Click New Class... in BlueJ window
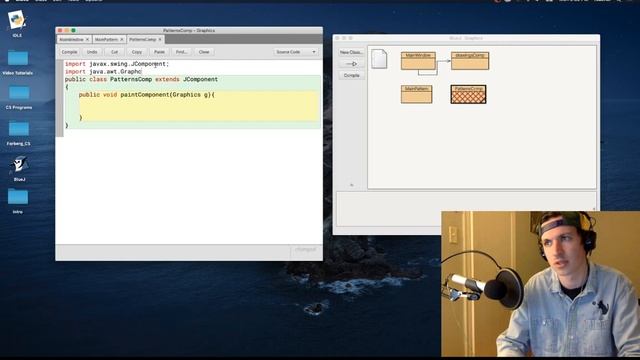Image resolution: width=640 pixels, height=360 pixels. [x=351, y=53]
